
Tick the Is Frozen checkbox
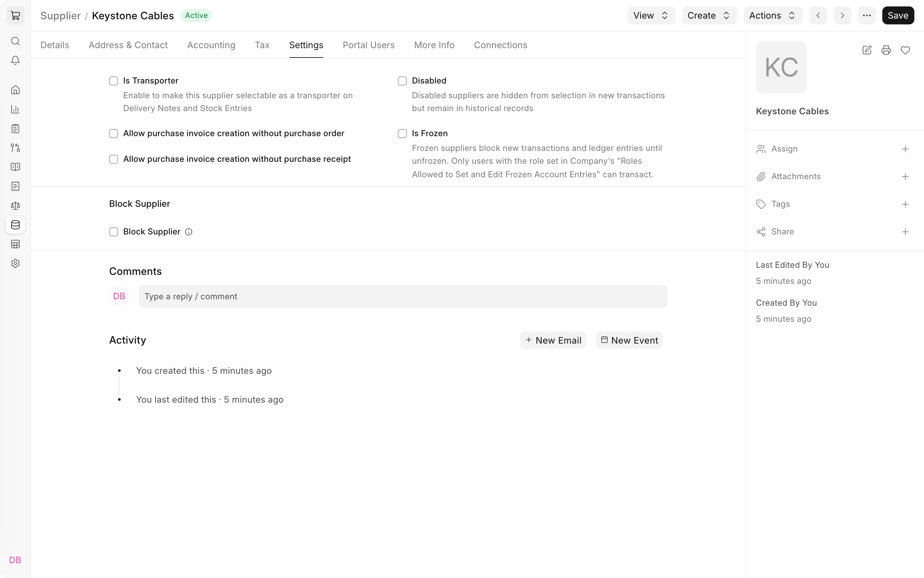(x=402, y=133)
